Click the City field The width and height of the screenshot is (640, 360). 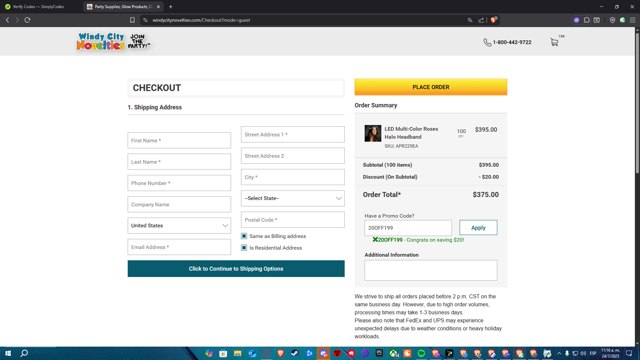point(293,177)
